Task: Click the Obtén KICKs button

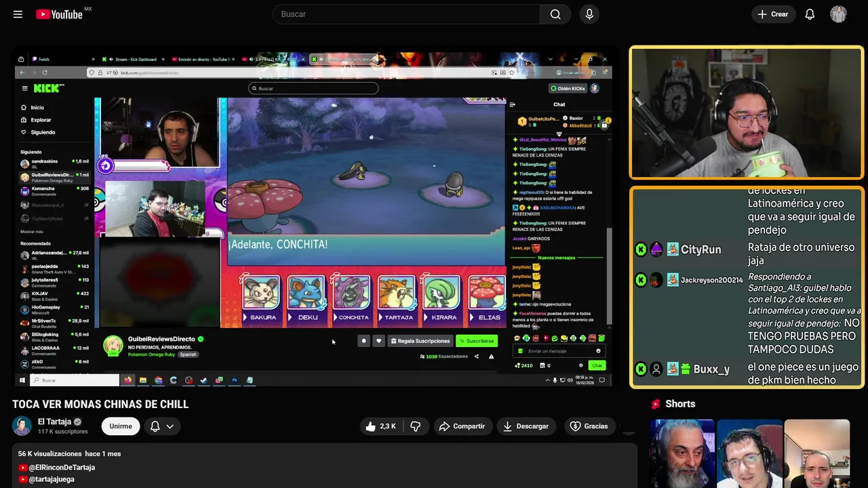Action: pos(568,88)
